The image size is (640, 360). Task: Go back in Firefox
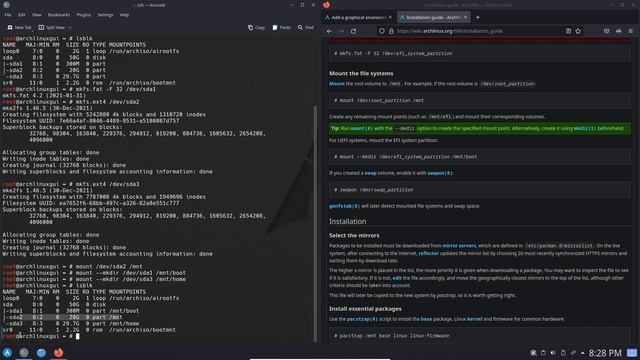(x=329, y=31)
